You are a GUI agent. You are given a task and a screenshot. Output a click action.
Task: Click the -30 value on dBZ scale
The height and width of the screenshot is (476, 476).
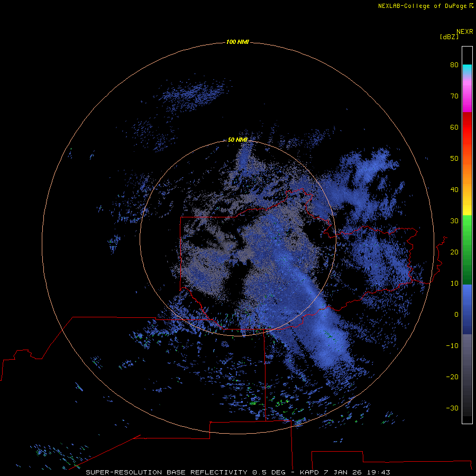(x=452, y=408)
